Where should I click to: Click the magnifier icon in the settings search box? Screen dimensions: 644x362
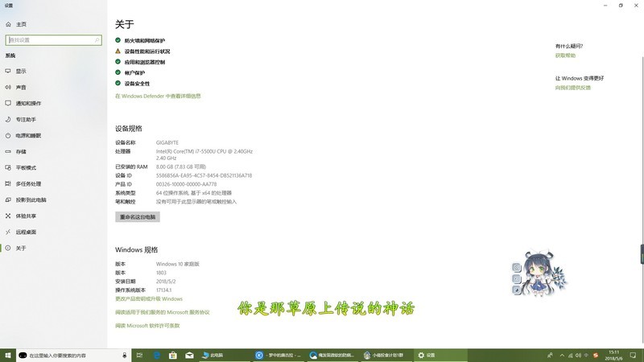(x=97, y=39)
